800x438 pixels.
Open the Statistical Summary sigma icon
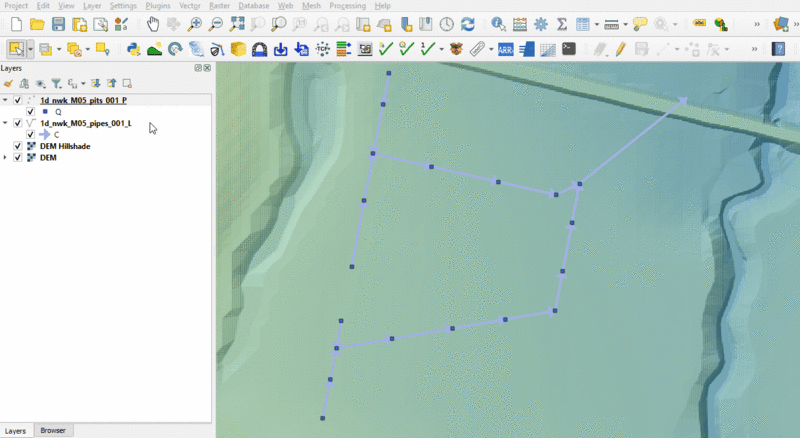561,24
